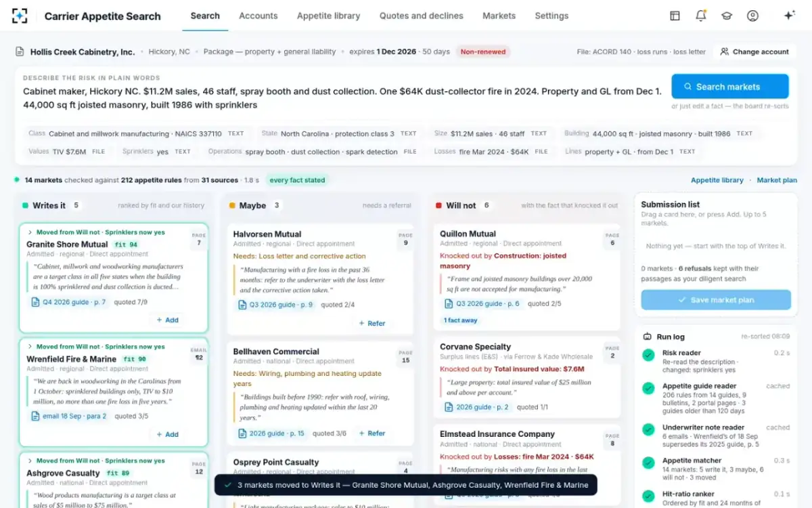The width and height of the screenshot is (812, 508).
Task: Click the fit 94 score on Granite Shore
Action: (127, 245)
